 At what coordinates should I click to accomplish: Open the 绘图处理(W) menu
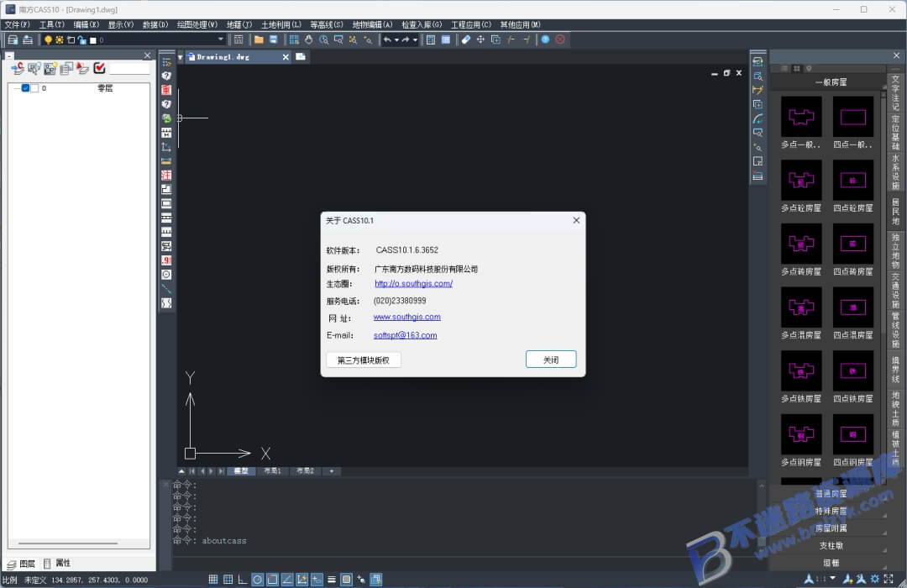(197, 24)
